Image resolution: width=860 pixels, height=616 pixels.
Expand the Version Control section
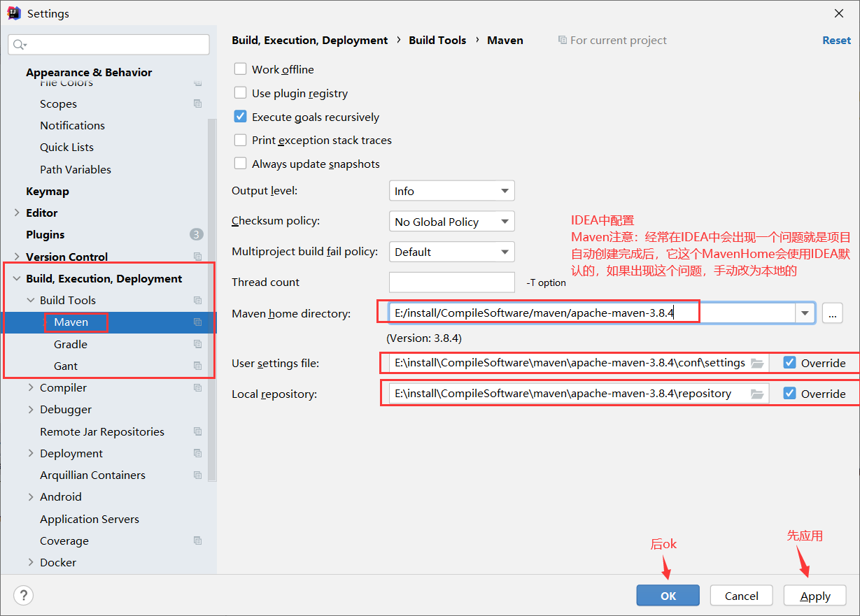(x=17, y=257)
